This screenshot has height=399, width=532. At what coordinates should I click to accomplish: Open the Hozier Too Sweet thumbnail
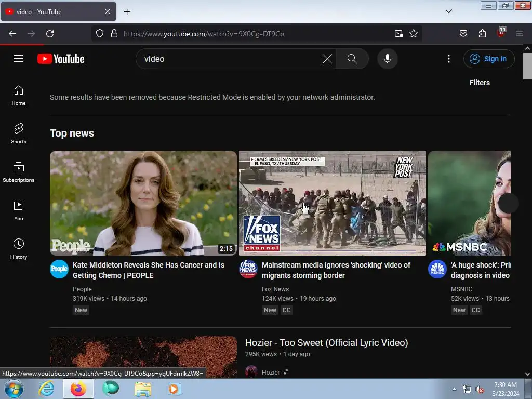coord(143,357)
